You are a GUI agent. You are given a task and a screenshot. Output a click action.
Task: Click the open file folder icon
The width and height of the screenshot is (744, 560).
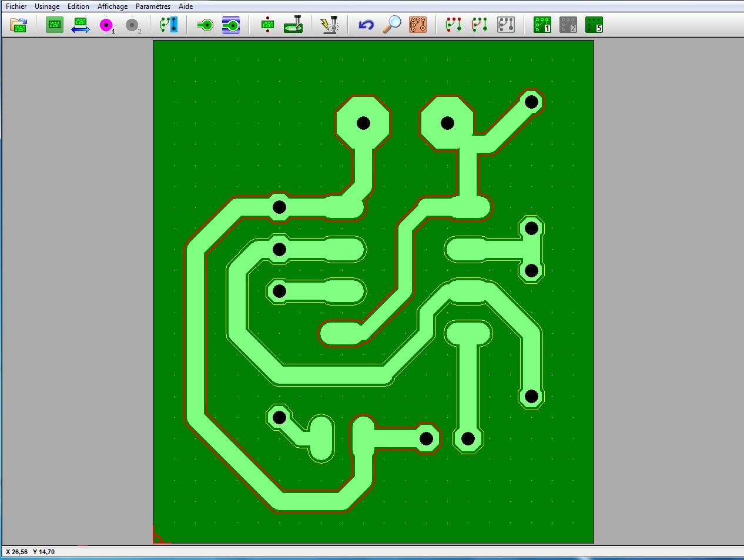coord(19,25)
